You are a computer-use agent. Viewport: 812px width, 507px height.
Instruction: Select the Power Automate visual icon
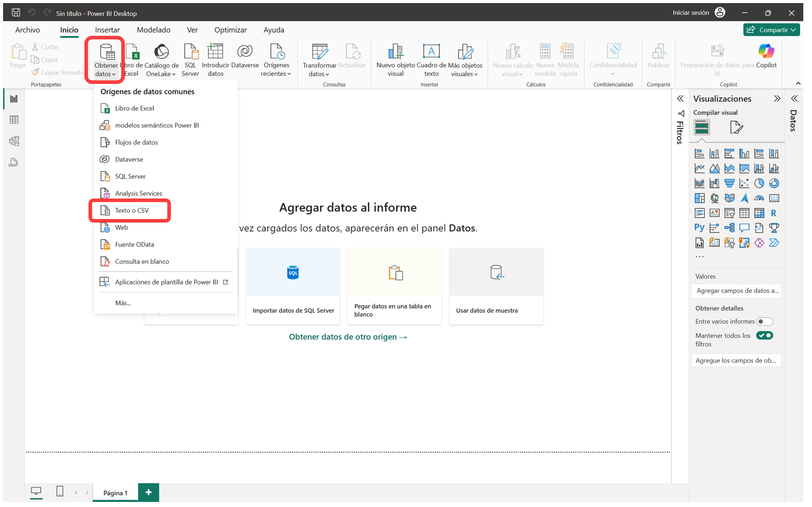click(774, 243)
